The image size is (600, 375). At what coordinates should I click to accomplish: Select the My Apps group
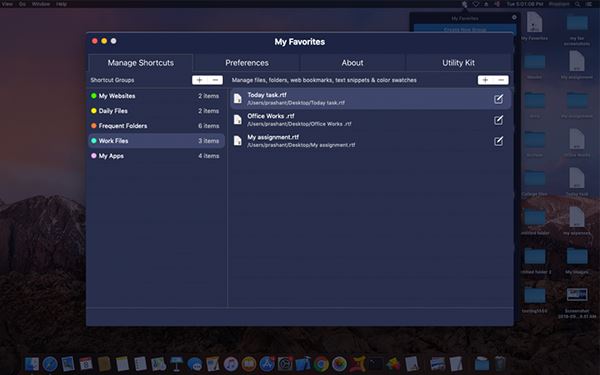point(156,156)
